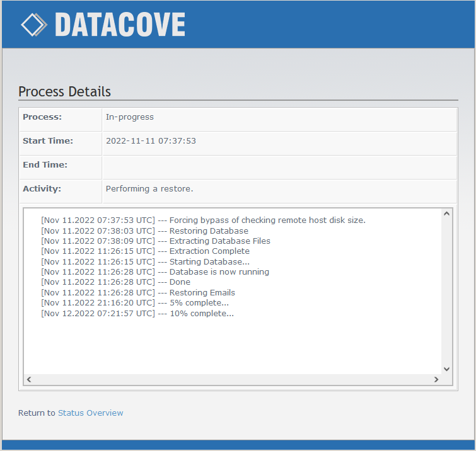The image size is (476, 451).
Task: Click the empty End Time value cell
Action: pos(279,168)
